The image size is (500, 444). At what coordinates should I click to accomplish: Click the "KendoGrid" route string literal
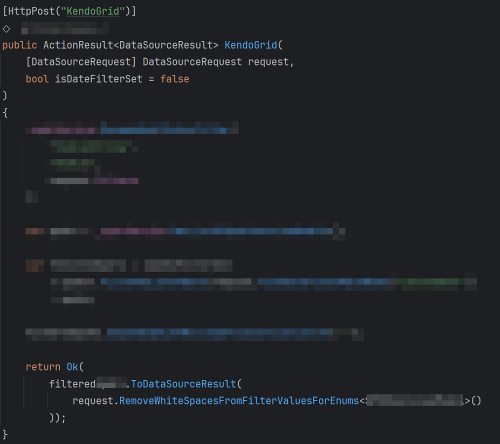(93, 11)
